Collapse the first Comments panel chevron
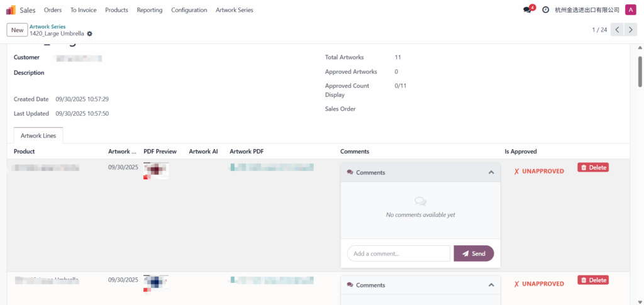 [491, 172]
